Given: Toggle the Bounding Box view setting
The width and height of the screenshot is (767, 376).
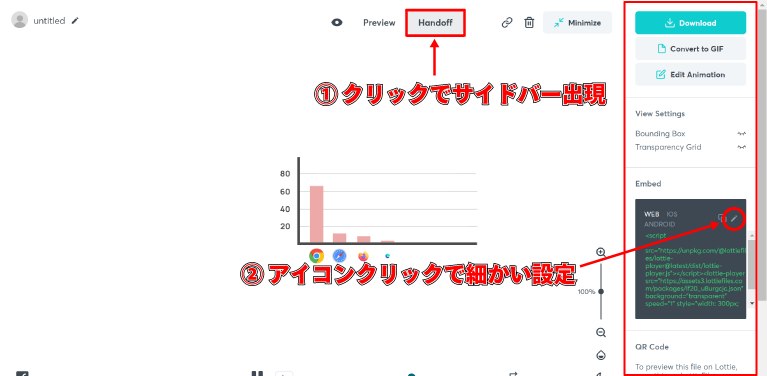Looking at the screenshot, I should [742, 133].
